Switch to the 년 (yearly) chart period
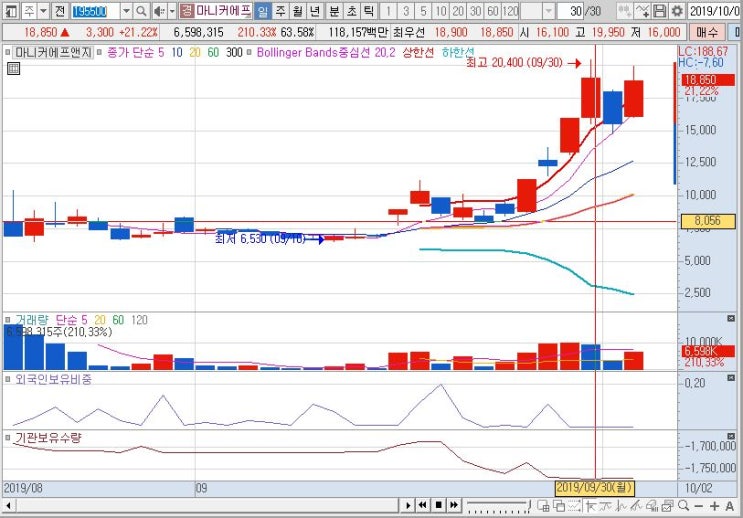 pos(315,11)
